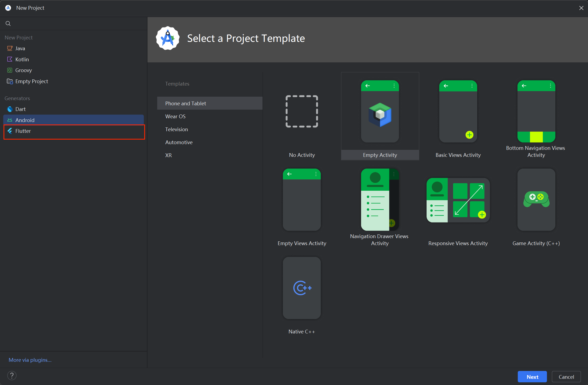This screenshot has height=385, width=588.
Task: Open the search field in the sidebar
Action: coord(8,23)
